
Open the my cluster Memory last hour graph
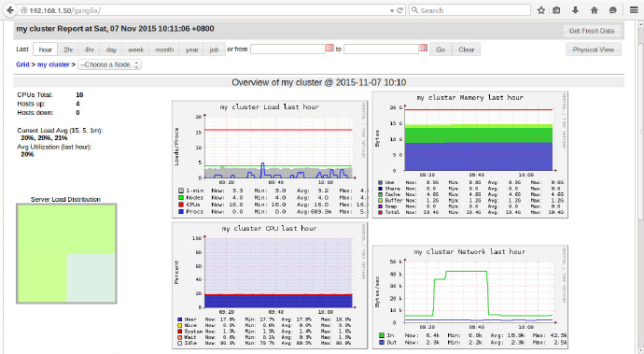[469, 155]
